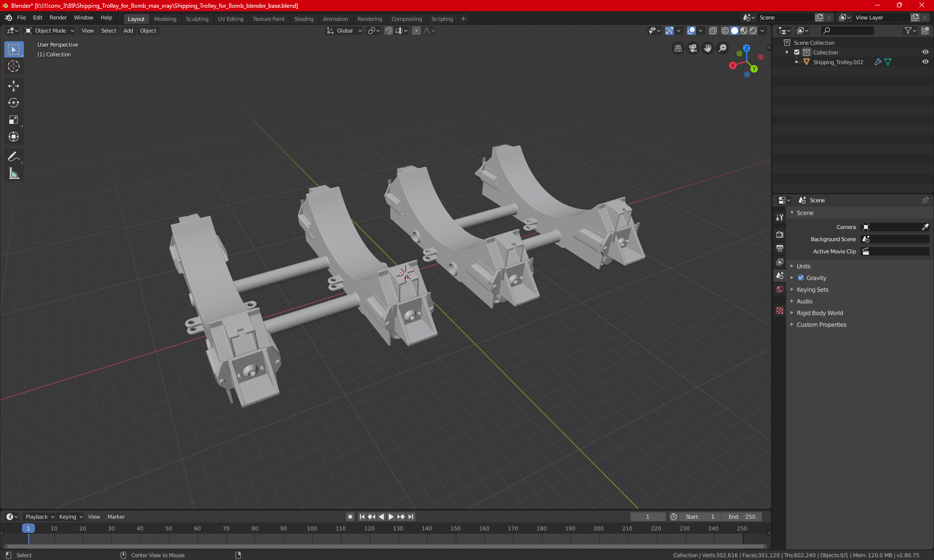Click the End frame field
Image resolution: width=934 pixels, height=560 pixels.
[x=742, y=517]
